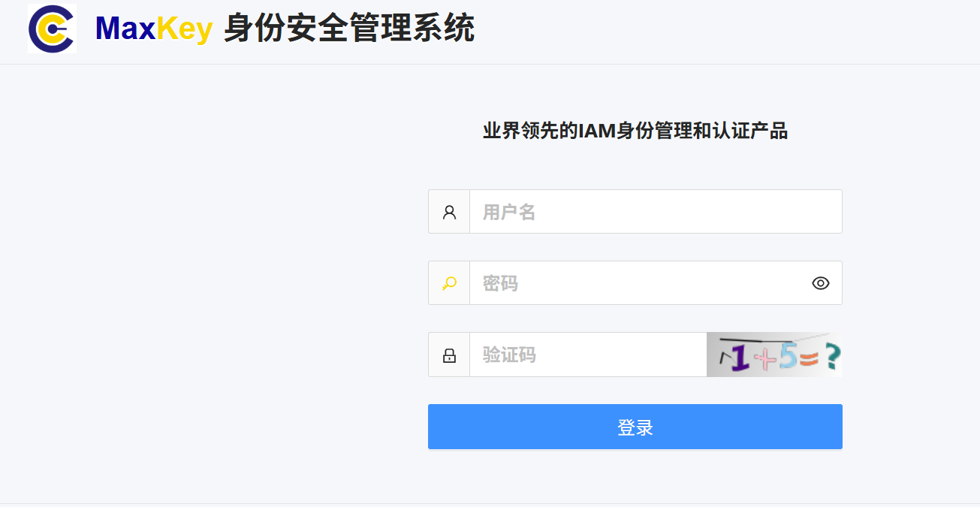Click the pink plus sign in the captcha
Image resolution: width=980 pixels, height=507 pixels.
pos(765,359)
